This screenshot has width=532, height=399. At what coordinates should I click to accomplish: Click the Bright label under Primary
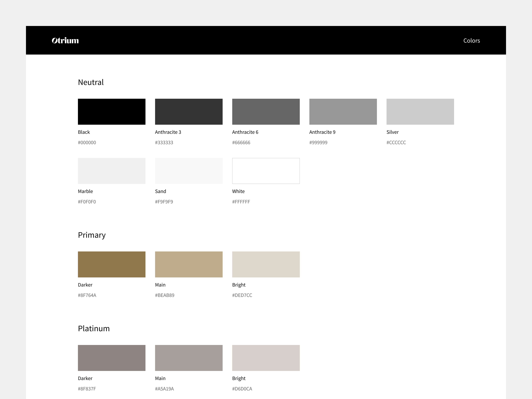tap(239, 285)
